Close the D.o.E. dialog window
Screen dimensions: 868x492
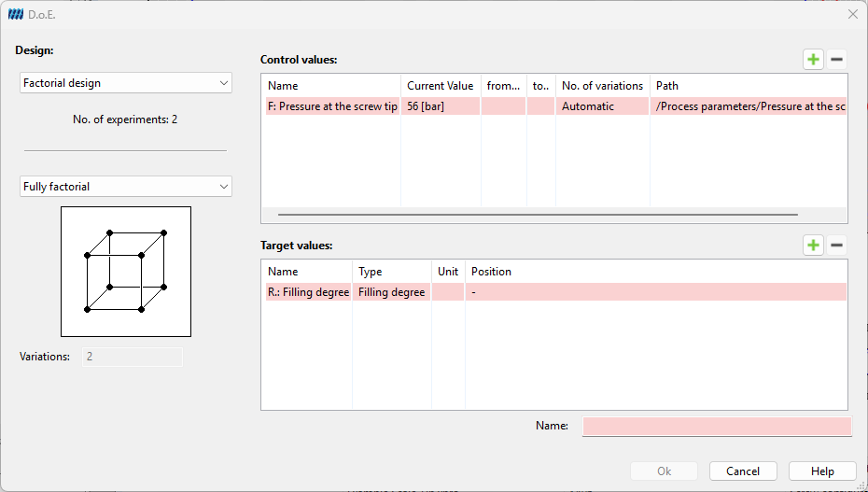click(x=853, y=14)
